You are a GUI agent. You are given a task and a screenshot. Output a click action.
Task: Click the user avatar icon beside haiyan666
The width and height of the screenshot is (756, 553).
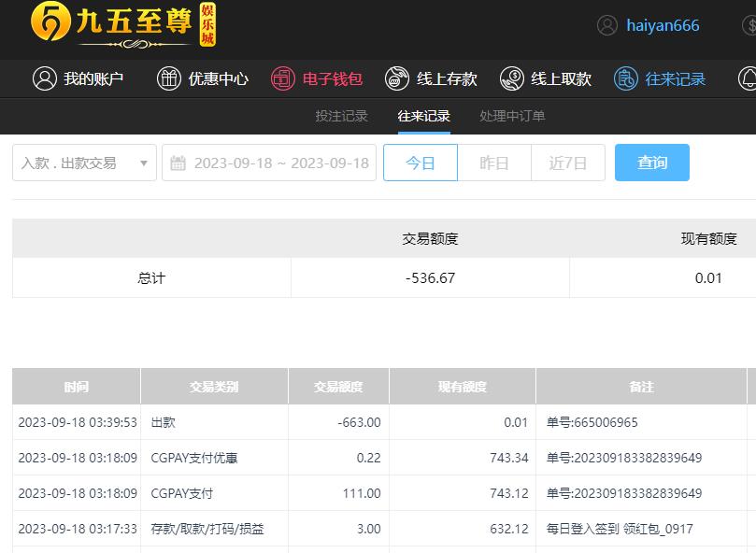coord(607,25)
